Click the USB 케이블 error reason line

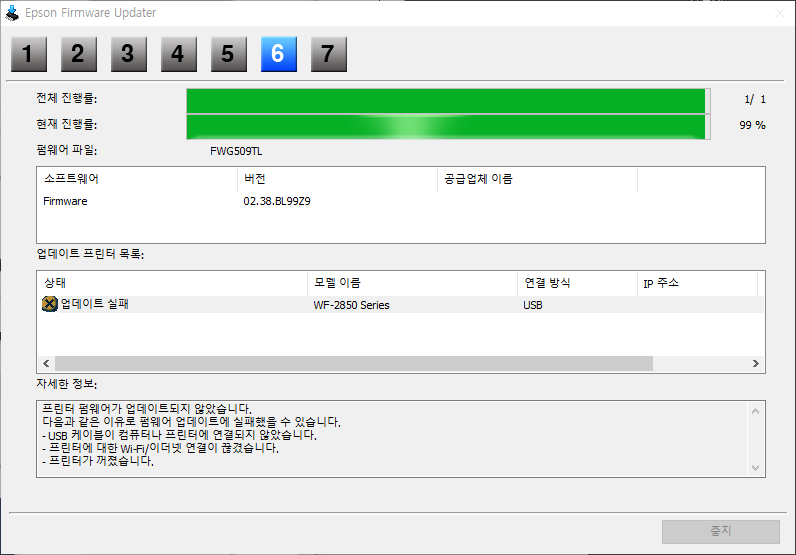coord(180,435)
